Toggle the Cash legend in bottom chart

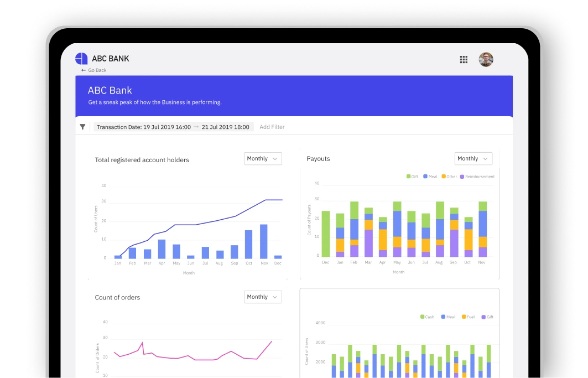pyautogui.click(x=427, y=317)
